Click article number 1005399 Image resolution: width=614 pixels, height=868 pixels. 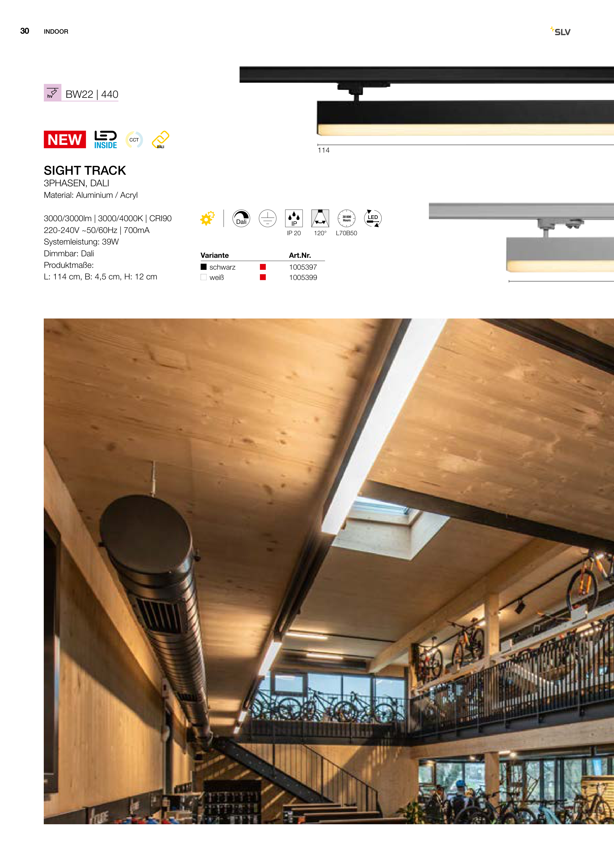point(303,277)
